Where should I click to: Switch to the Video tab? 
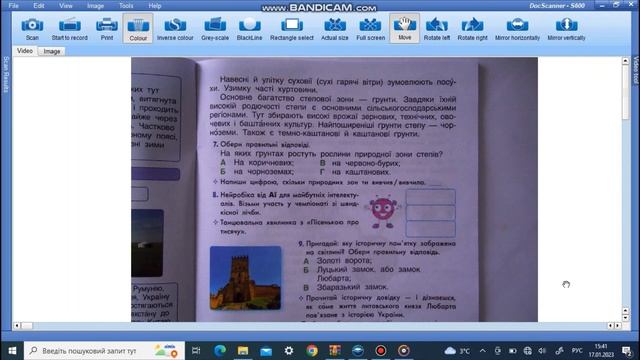click(x=25, y=51)
